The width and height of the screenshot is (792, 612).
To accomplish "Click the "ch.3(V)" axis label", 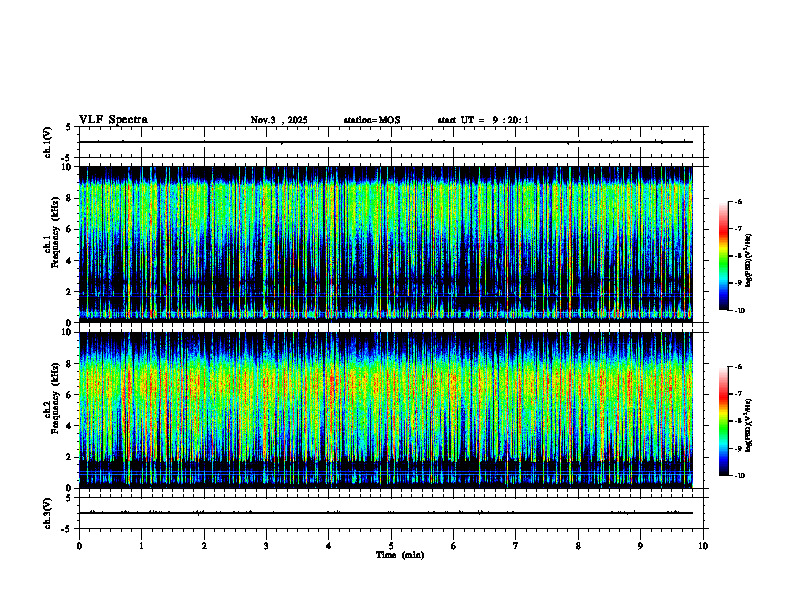I will pyautogui.click(x=48, y=513).
